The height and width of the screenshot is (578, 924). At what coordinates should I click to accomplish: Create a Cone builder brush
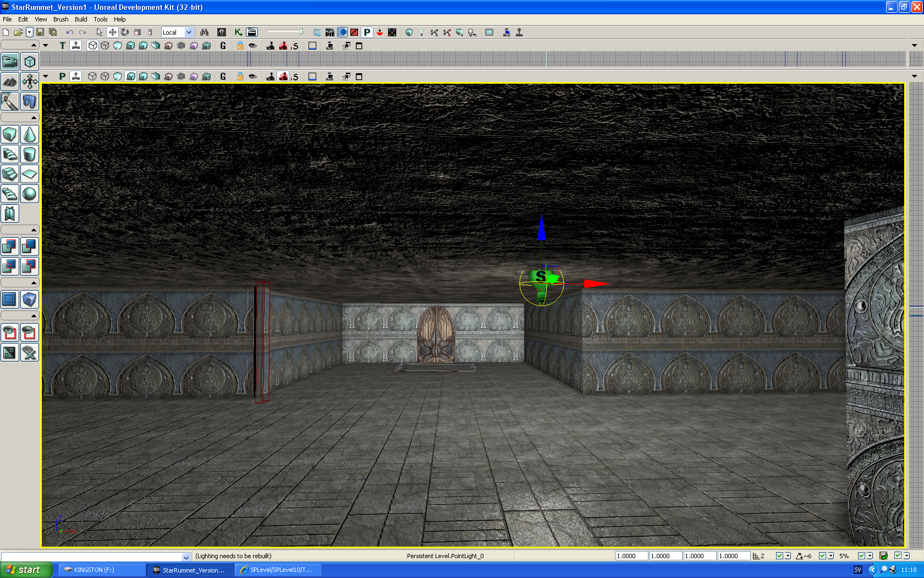pyautogui.click(x=30, y=134)
